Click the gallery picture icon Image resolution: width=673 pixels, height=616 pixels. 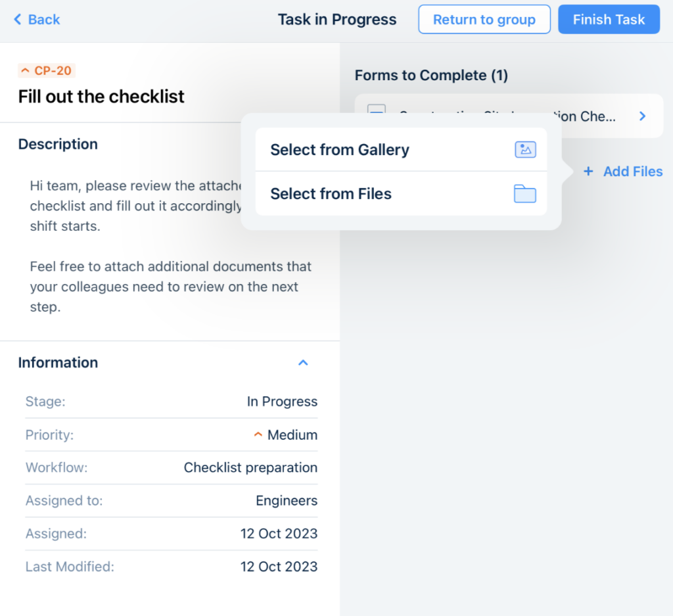(525, 150)
